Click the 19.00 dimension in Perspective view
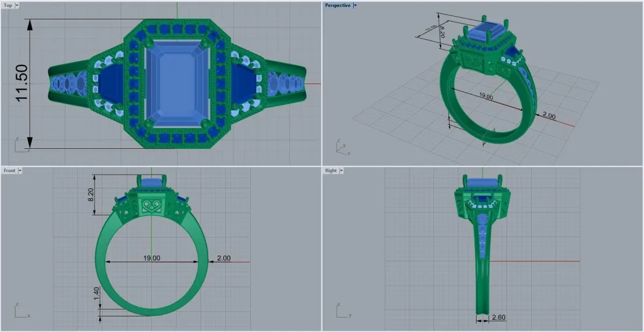 485,97
